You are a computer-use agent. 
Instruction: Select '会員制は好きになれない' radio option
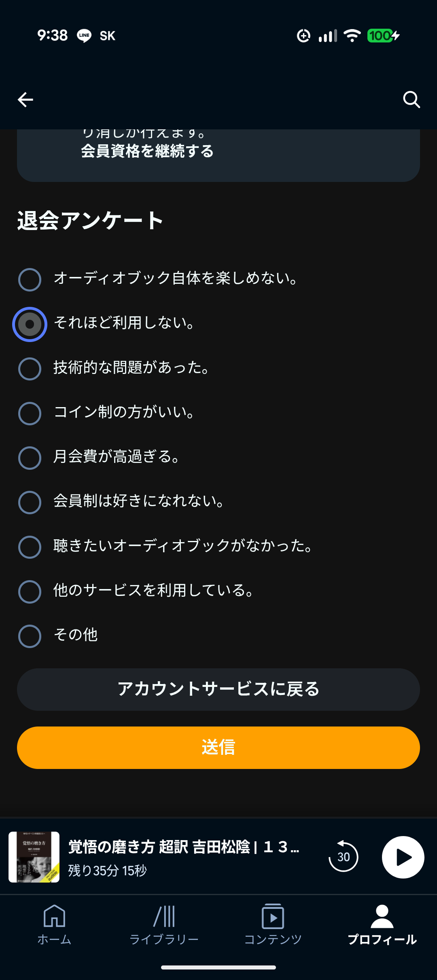click(x=30, y=502)
